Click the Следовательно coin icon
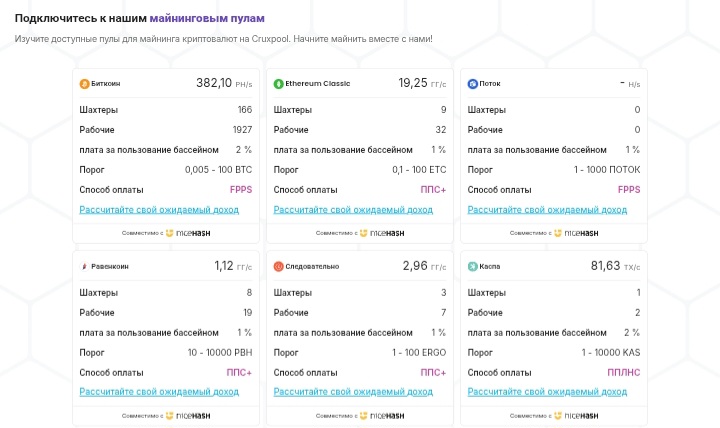This screenshot has height=428, width=720. (278, 266)
